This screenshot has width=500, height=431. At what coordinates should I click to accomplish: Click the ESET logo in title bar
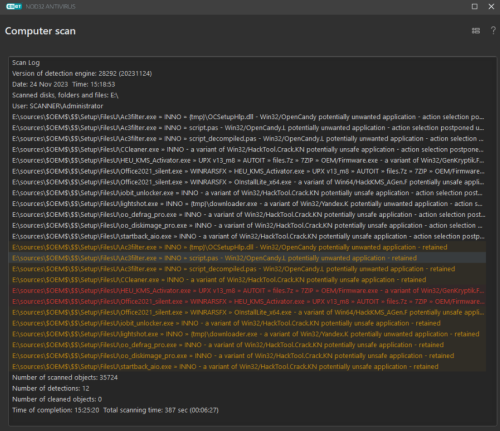pos(14,6)
